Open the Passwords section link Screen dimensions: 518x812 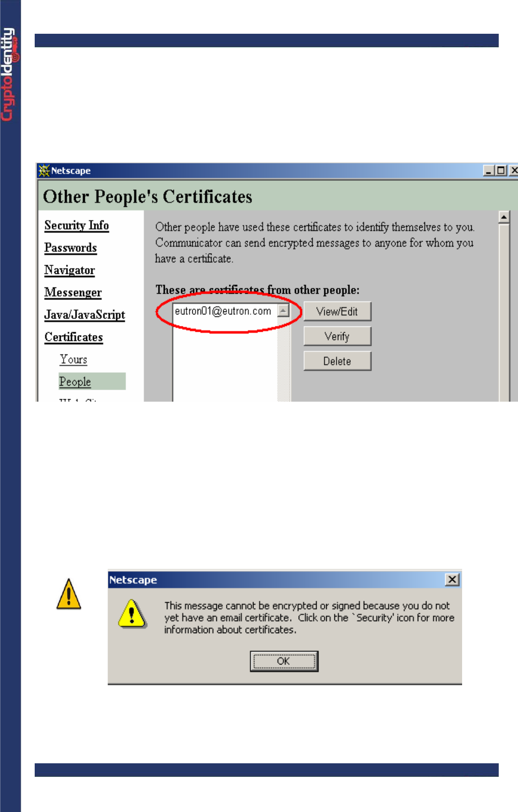click(71, 248)
